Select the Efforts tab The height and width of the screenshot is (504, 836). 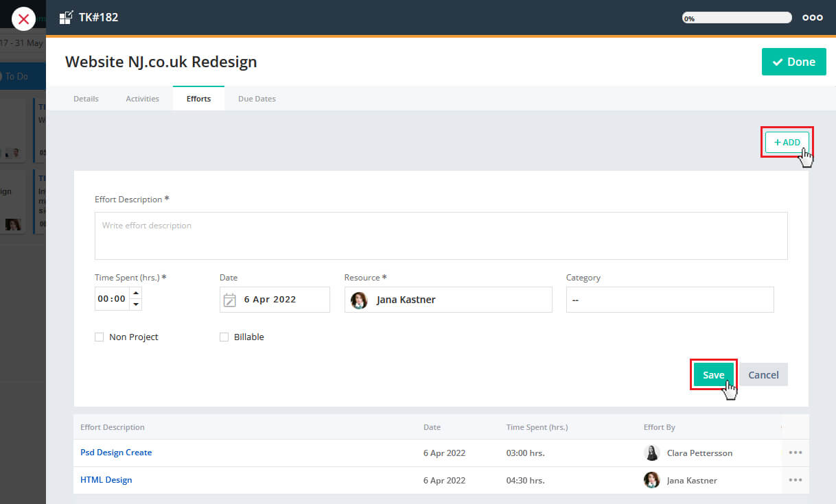point(198,99)
